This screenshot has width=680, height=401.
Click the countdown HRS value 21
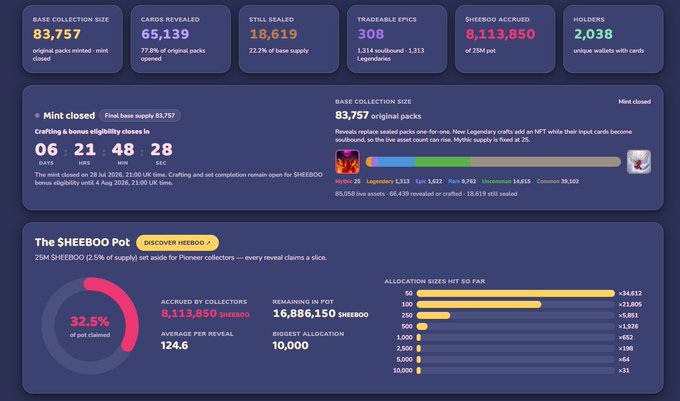(x=85, y=150)
